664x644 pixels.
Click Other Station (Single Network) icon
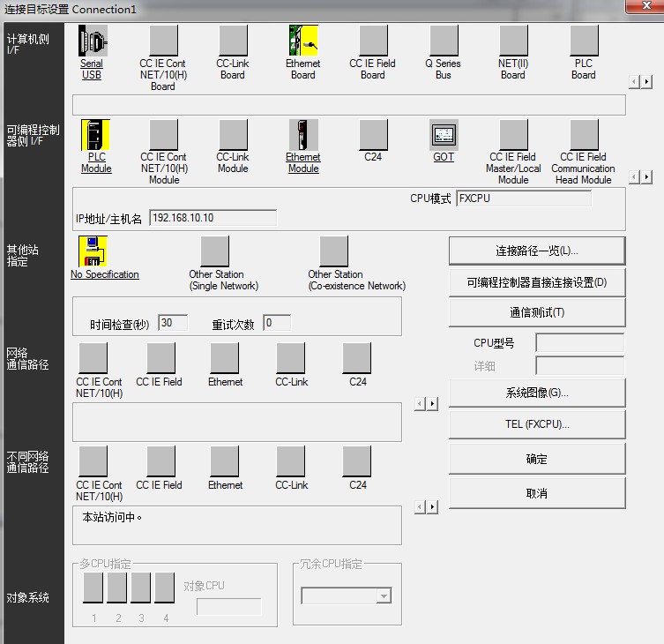(214, 251)
